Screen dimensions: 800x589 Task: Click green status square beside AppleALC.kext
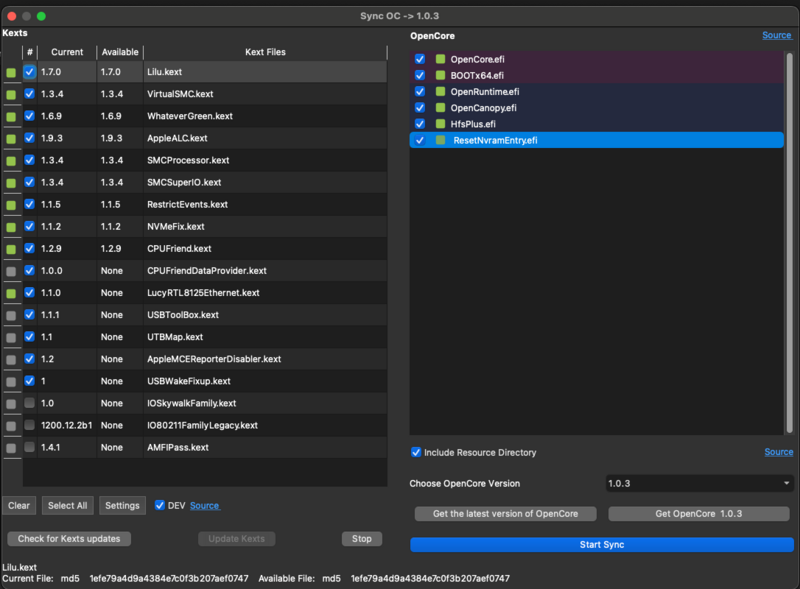click(11, 139)
